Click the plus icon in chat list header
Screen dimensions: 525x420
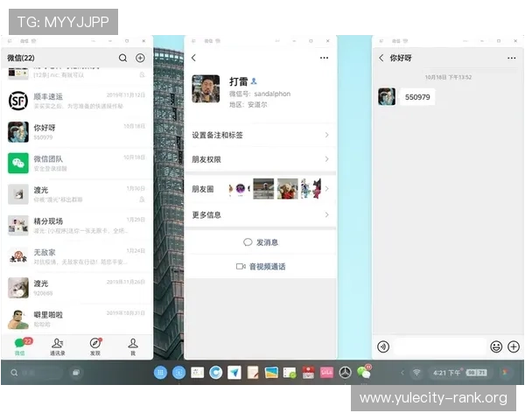tap(140, 58)
